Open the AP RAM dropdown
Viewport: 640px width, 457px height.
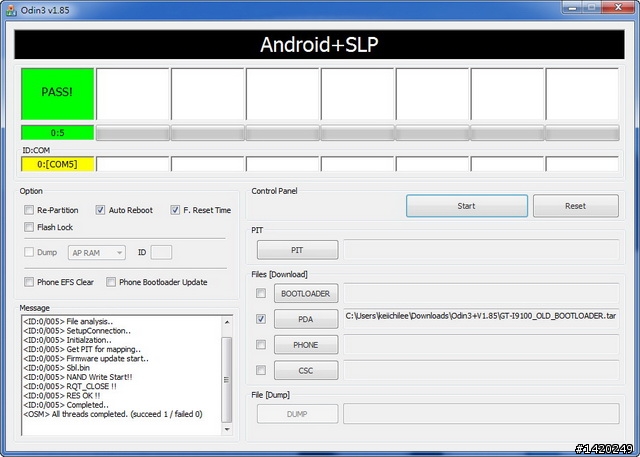97,253
